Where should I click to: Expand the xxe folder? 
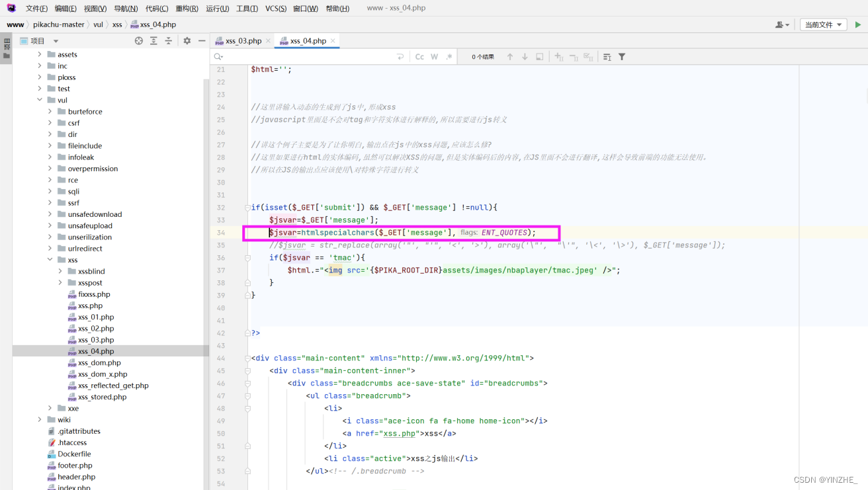(50, 409)
